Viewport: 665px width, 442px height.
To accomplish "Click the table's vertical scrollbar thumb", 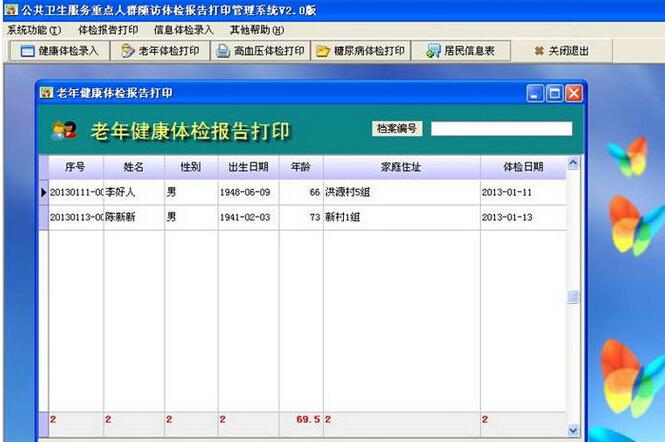I will click(573, 297).
